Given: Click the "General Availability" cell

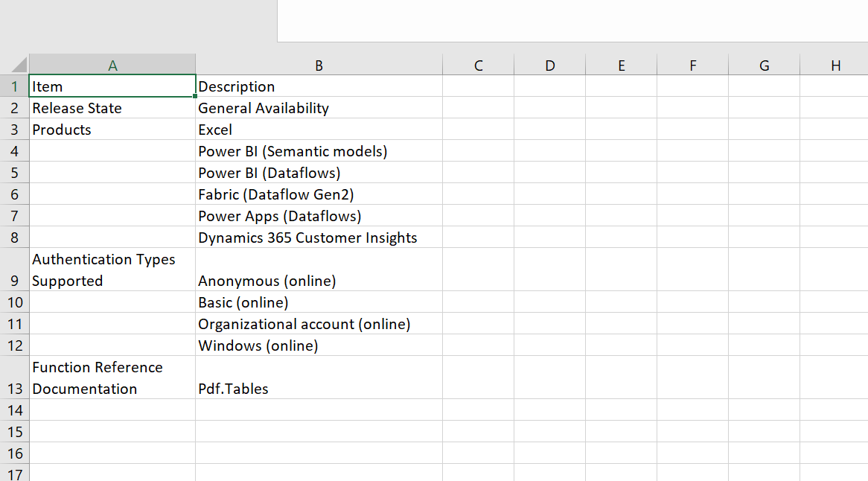Looking at the screenshot, I should [x=319, y=108].
